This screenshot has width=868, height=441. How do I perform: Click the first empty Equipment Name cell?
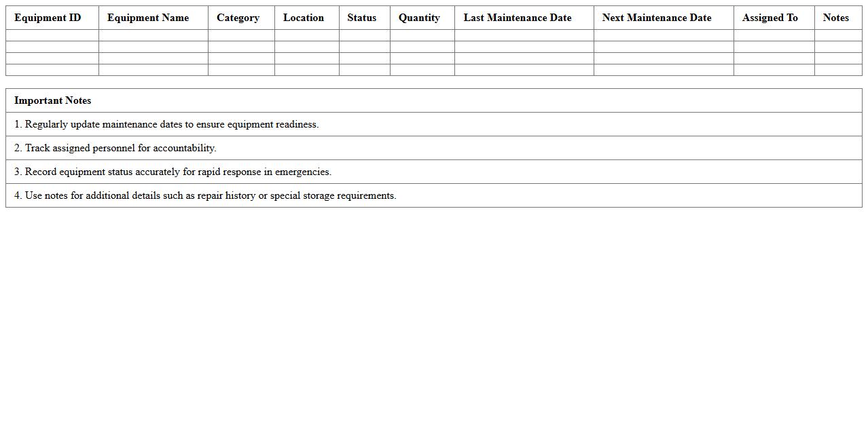(x=153, y=35)
